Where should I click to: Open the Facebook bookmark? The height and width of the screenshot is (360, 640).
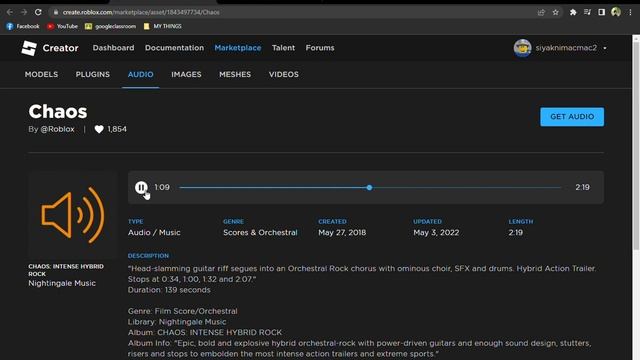pos(23,26)
